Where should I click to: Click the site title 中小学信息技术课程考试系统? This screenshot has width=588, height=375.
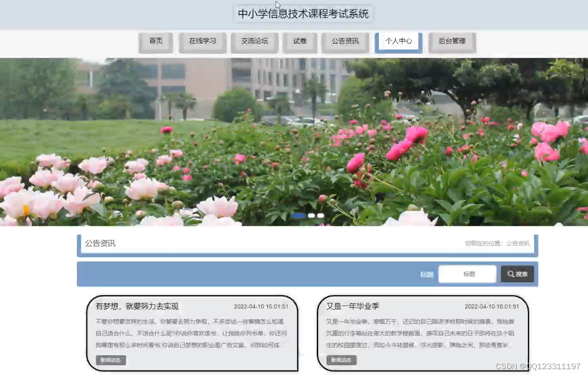tap(303, 14)
